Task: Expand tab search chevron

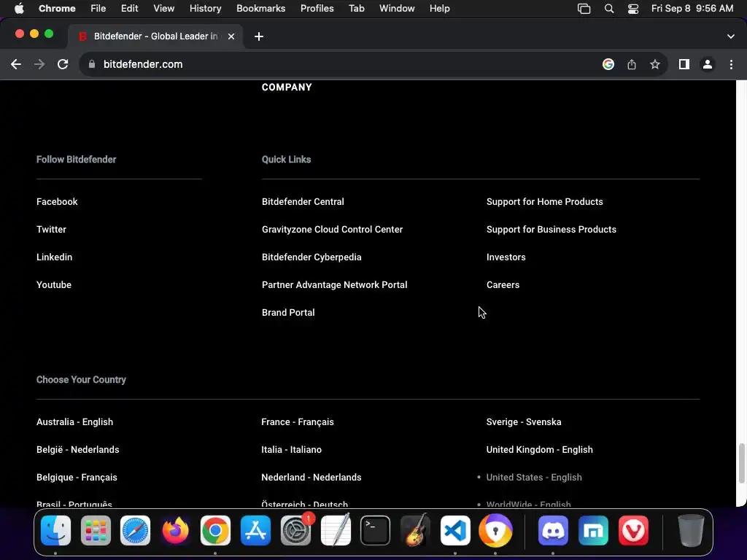Action: (x=731, y=36)
